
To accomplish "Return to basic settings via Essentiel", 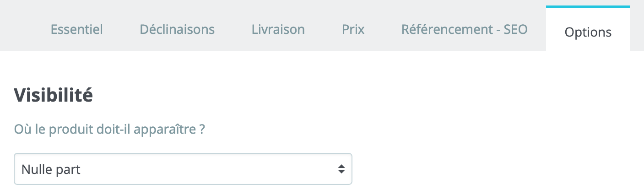I will point(76,30).
